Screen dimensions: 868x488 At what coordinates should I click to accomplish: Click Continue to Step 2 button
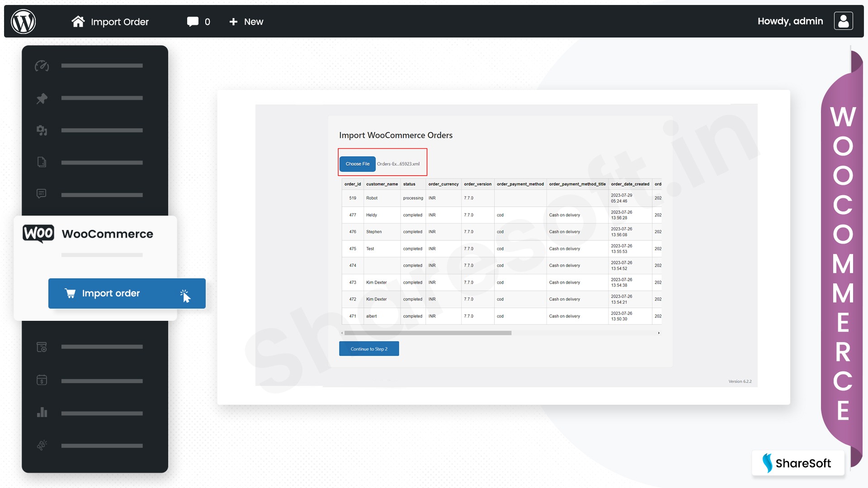point(369,349)
